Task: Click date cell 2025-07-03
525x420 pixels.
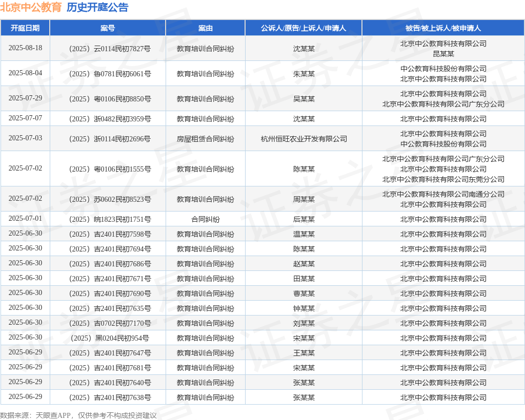Action: tap(26, 138)
